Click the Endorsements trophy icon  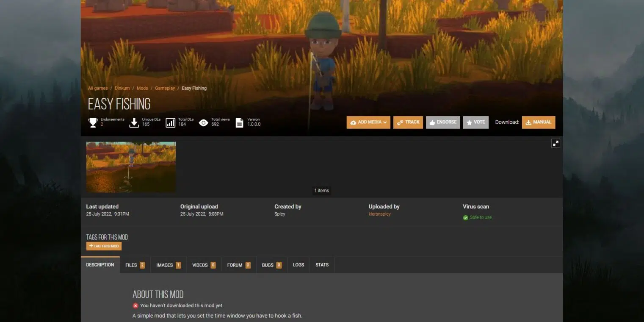click(x=93, y=122)
